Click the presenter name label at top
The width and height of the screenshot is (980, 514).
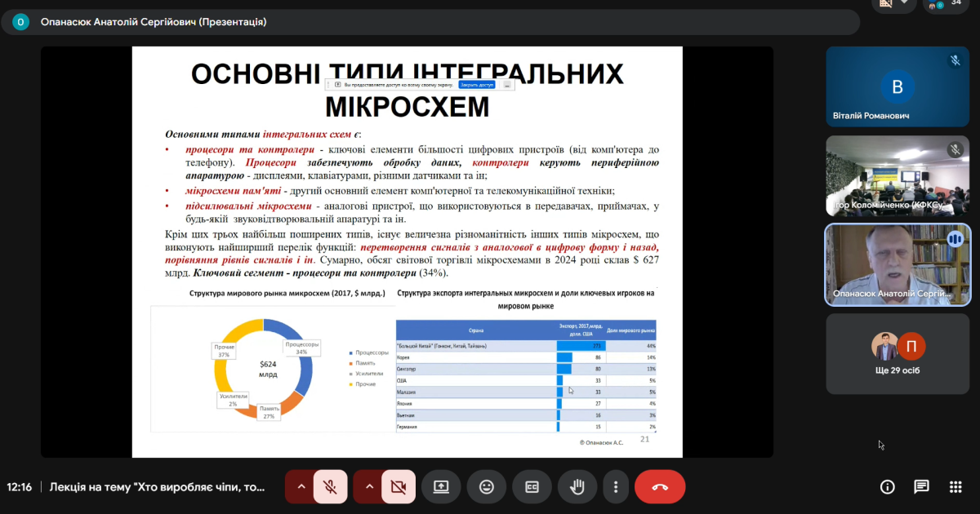(154, 22)
